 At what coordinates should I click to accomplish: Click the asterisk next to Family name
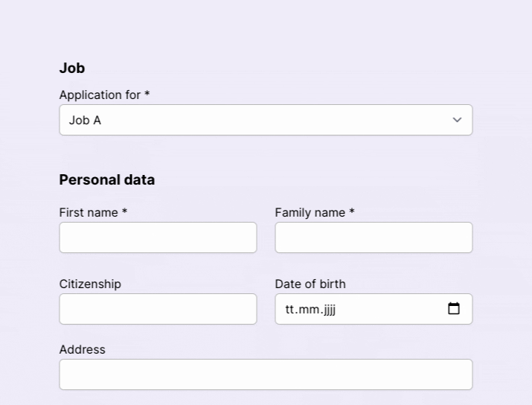pos(351,211)
